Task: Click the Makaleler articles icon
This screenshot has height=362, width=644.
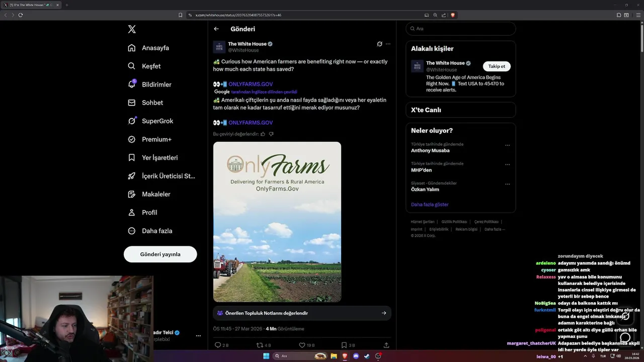Action: [132, 194]
